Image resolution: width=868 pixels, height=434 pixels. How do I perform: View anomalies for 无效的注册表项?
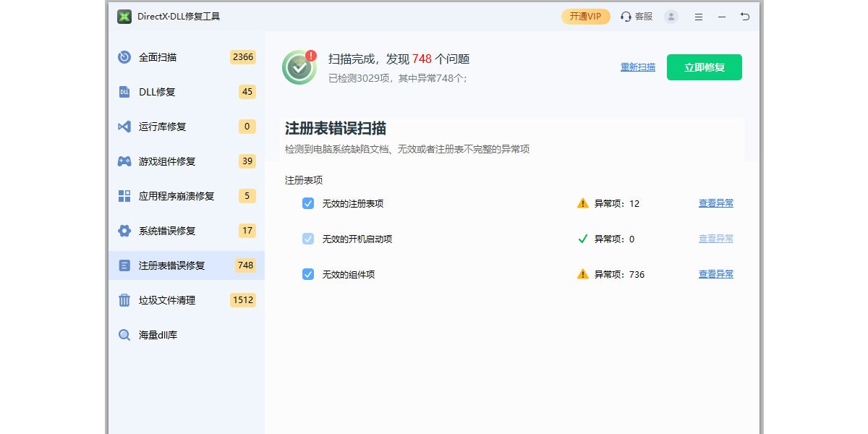715,203
